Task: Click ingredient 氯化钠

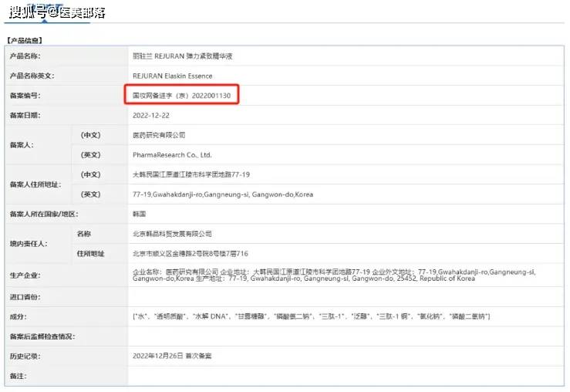Action: pyautogui.click(x=430, y=316)
